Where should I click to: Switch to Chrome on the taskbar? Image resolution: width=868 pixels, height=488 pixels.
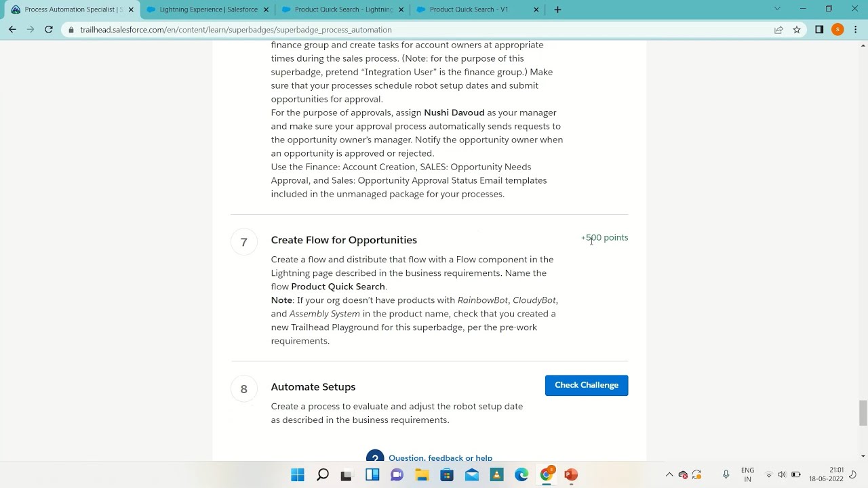pos(547,474)
